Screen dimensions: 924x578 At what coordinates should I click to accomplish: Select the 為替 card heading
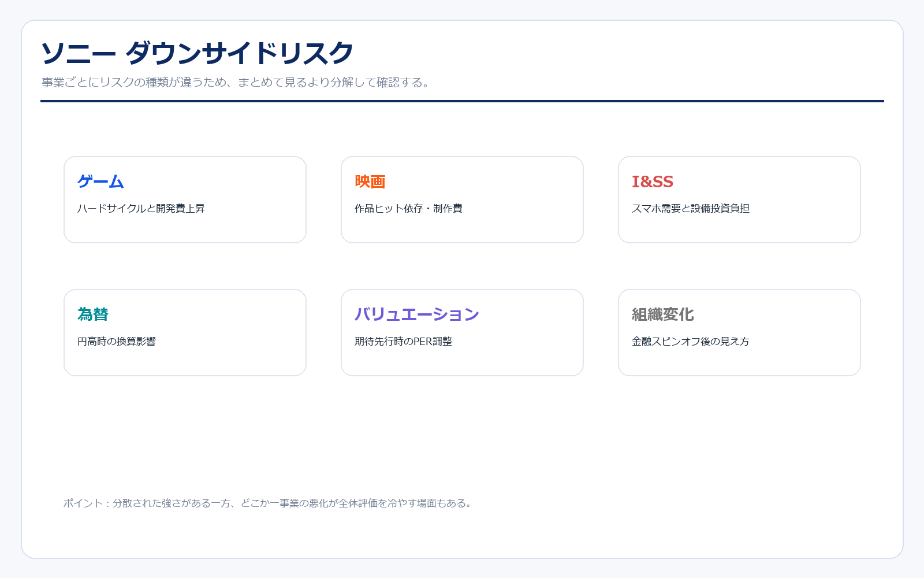[93, 314]
